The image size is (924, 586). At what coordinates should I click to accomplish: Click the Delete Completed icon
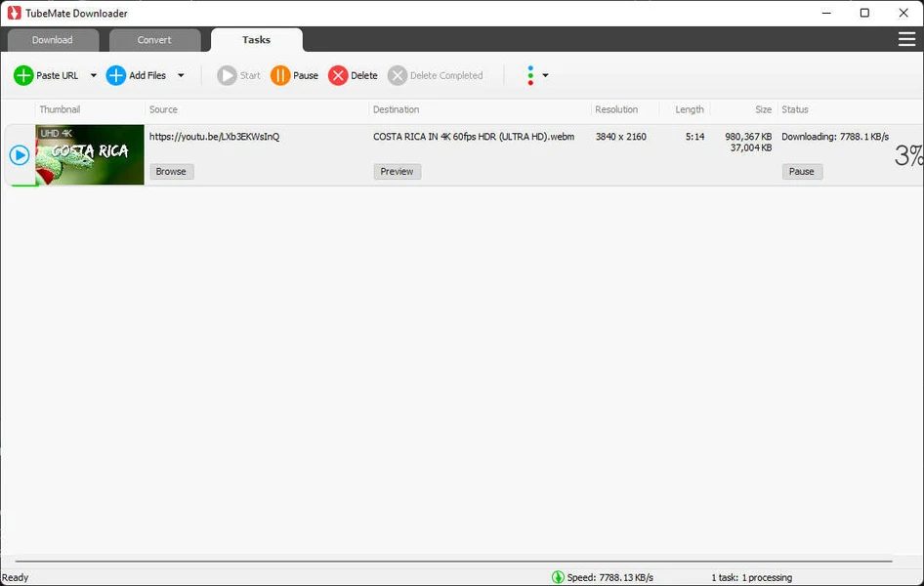tap(398, 75)
